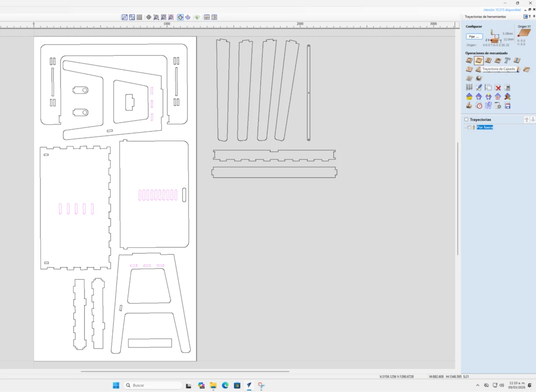Image resolution: width=536 pixels, height=392 pixels.
Task: Select the thin vertical rod part outline
Action: point(309,92)
